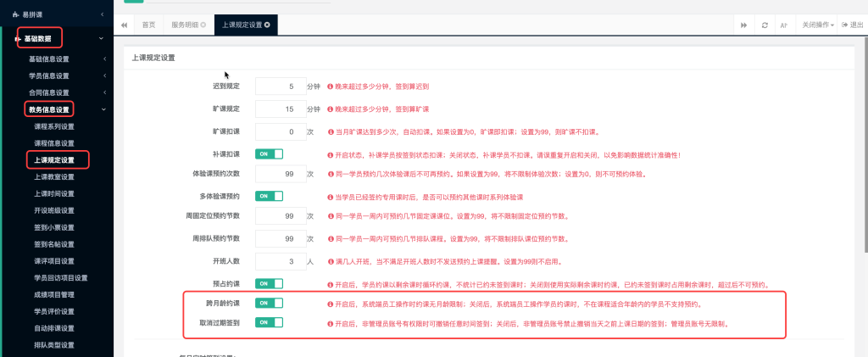
Task: Open 开设班级设置 in the sidebar
Action: click(x=54, y=210)
